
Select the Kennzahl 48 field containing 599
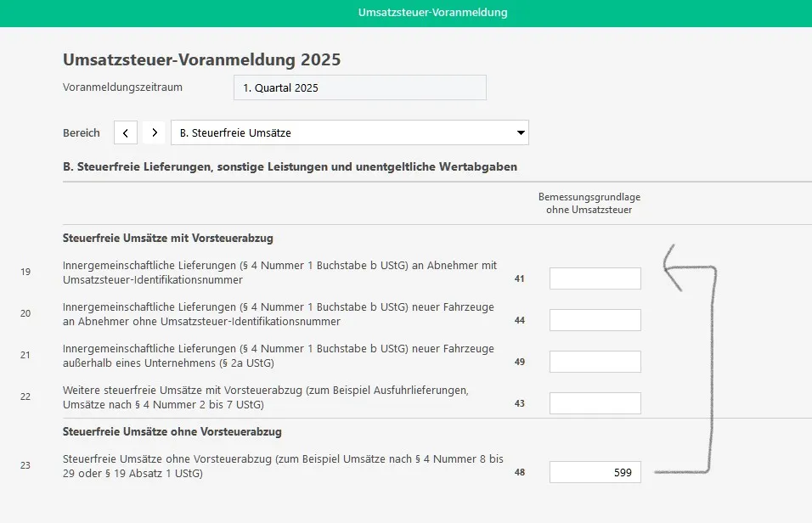pos(595,473)
